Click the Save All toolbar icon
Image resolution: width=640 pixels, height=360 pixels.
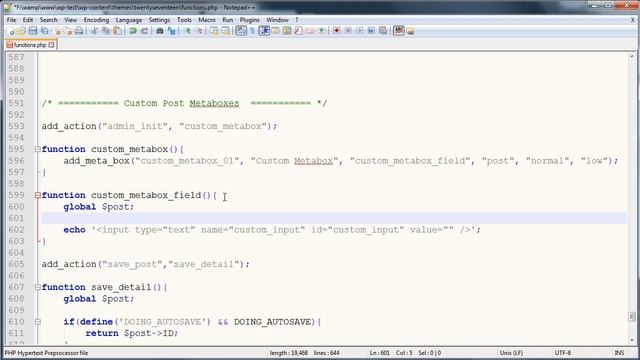pos(44,31)
